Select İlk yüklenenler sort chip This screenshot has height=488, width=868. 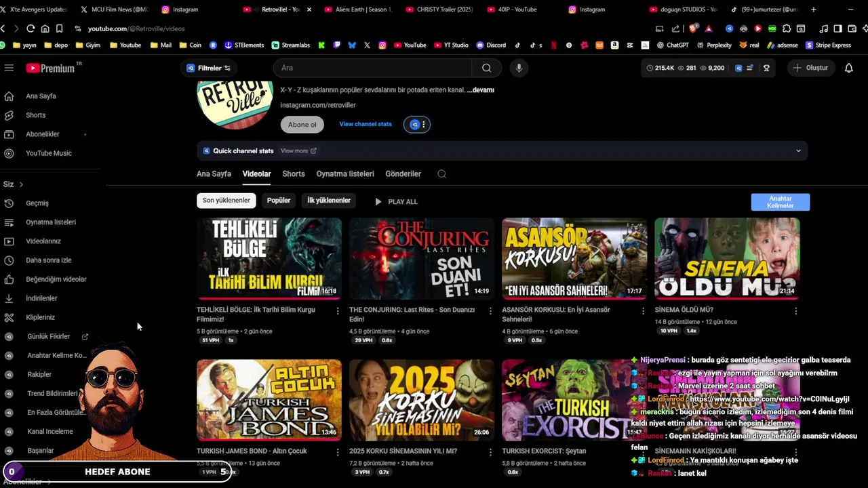pos(329,201)
